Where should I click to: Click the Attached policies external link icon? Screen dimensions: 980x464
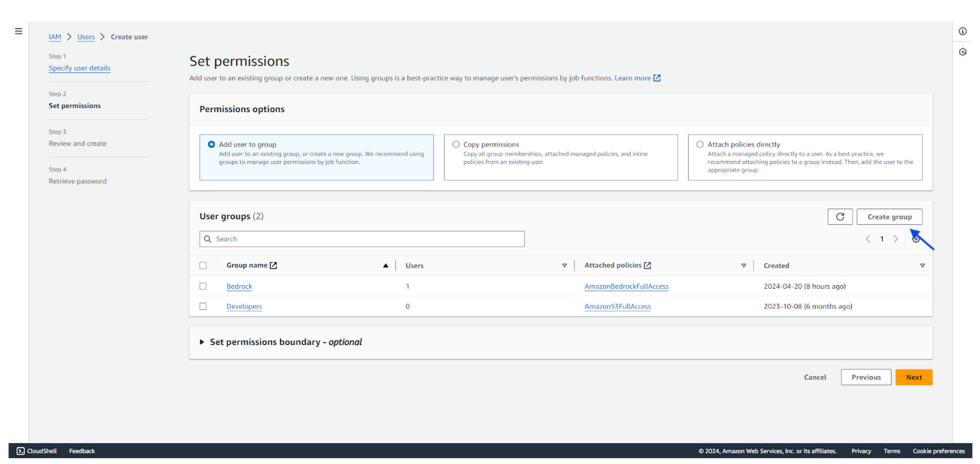tap(647, 266)
